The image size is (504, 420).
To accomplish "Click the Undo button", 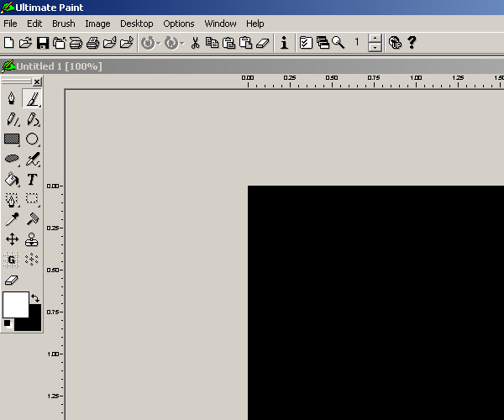I will pyautogui.click(x=148, y=43).
